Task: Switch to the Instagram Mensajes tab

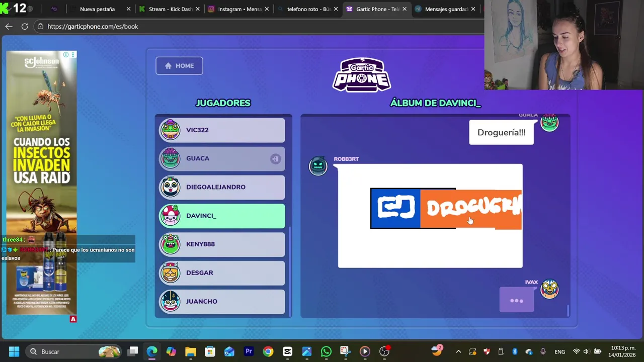Action: (239, 9)
